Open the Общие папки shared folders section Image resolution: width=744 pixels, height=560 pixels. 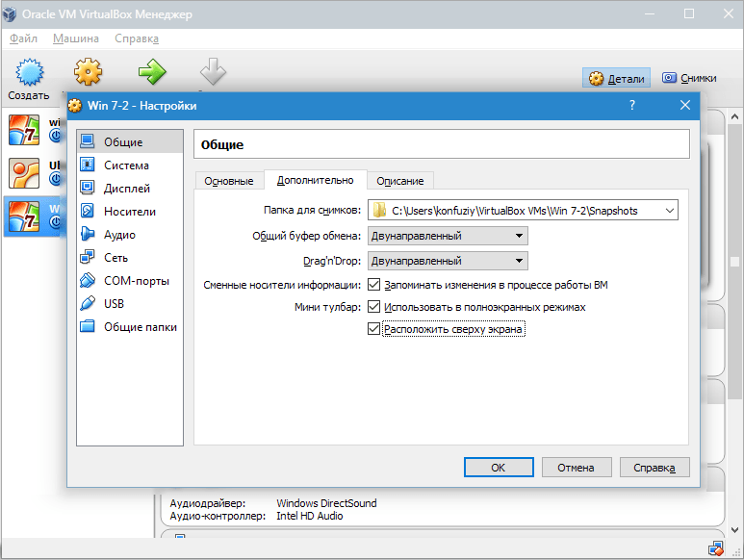pyautogui.click(x=140, y=327)
